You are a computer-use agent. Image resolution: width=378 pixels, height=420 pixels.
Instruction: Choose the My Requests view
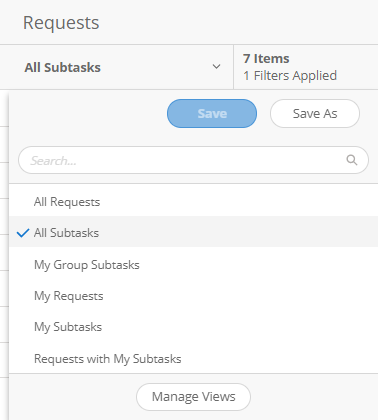pos(193,296)
